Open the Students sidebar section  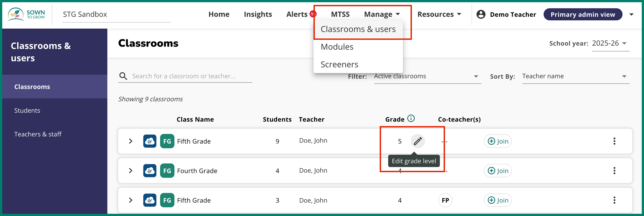pos(27,110)
